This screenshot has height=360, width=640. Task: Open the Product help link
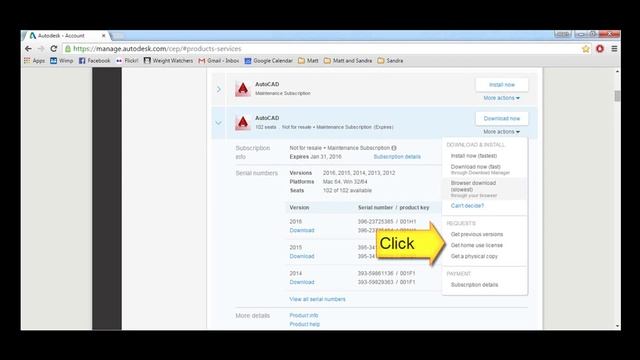pos(304,324)
